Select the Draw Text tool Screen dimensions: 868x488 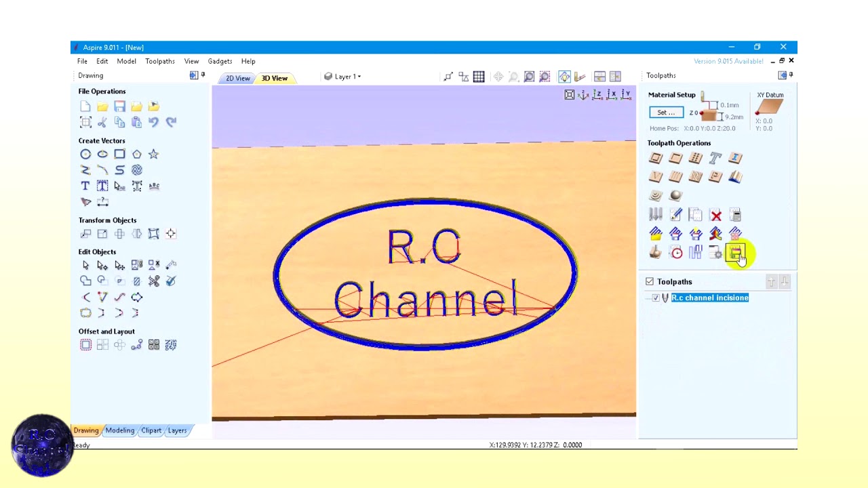[x=85, y=186]
